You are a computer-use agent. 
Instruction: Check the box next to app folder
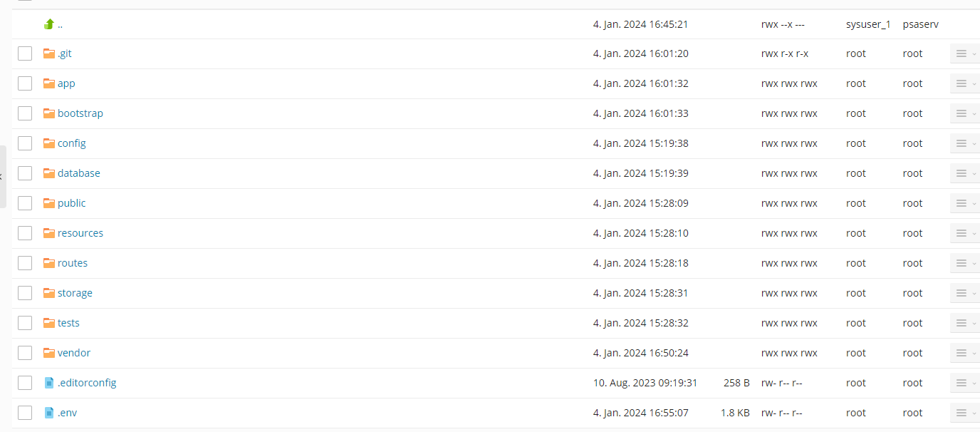point(25,83)
